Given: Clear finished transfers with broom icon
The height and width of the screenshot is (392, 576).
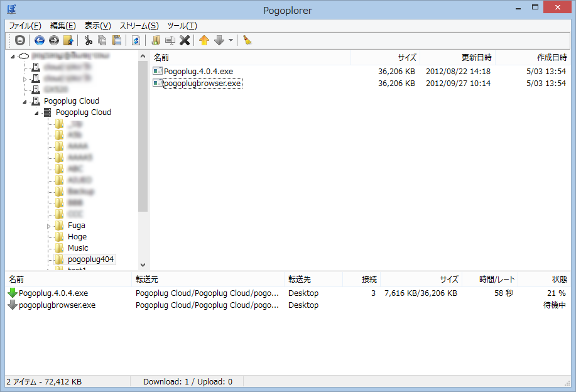Looking at the screenshot, I should 247,40.
